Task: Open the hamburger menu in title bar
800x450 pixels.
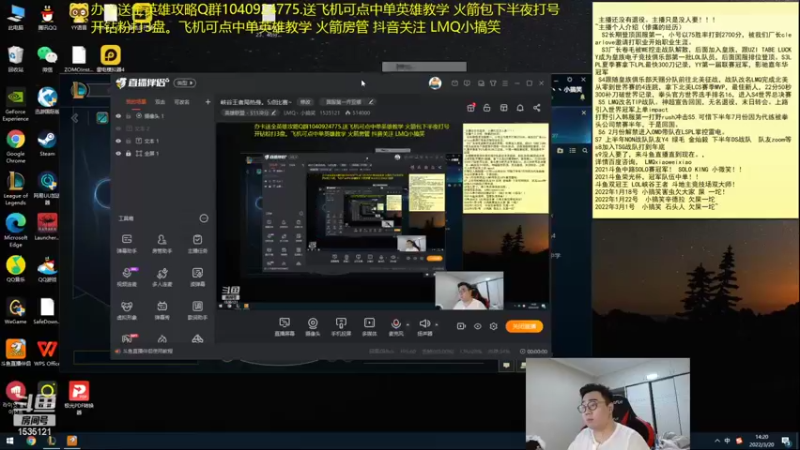Action: (505, 83)
